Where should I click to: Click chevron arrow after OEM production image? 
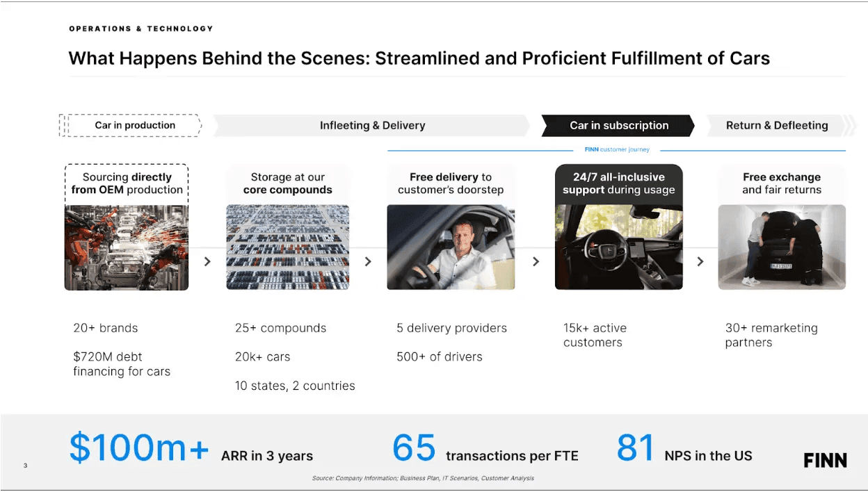pos(207,261)
